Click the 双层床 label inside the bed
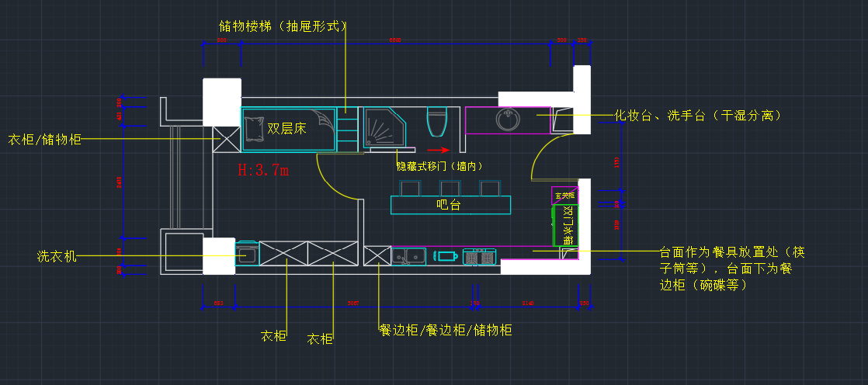The height and width of the screenshot is (385, 868). click(286, 129)
